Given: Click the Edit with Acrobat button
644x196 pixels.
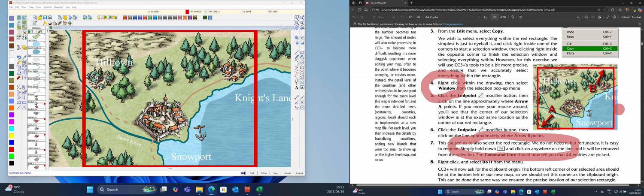Looking at the screenshot, I should pos(631,17).
